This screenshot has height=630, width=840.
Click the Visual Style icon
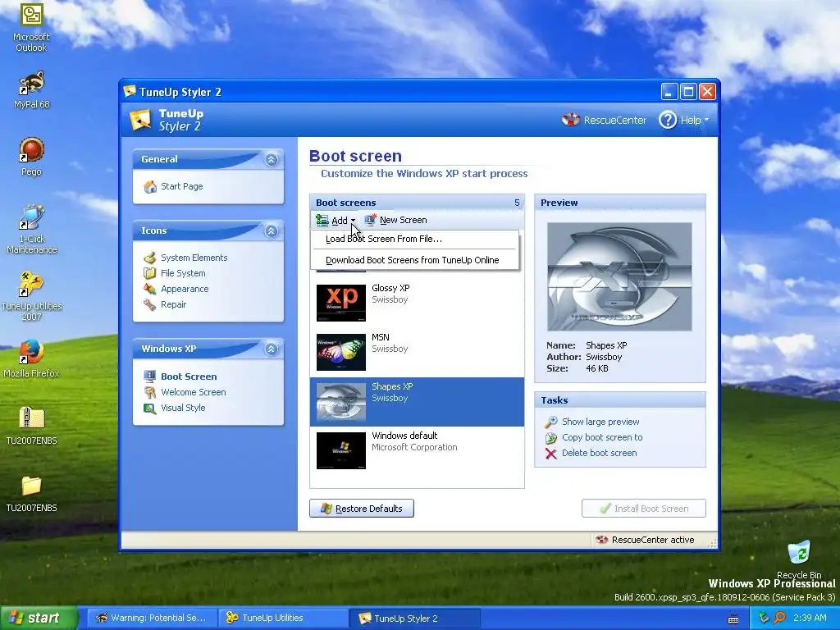[150, 408]
